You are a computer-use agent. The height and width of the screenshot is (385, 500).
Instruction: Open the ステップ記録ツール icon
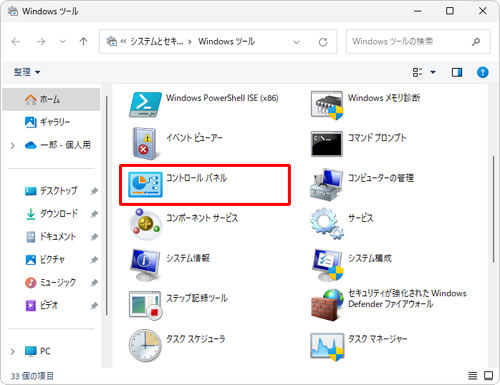coord(145,306)
